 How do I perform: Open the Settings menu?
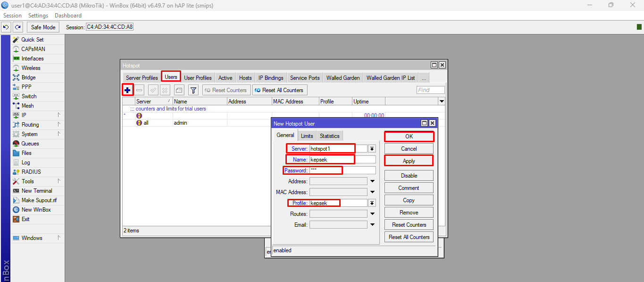tap(38, 16)
